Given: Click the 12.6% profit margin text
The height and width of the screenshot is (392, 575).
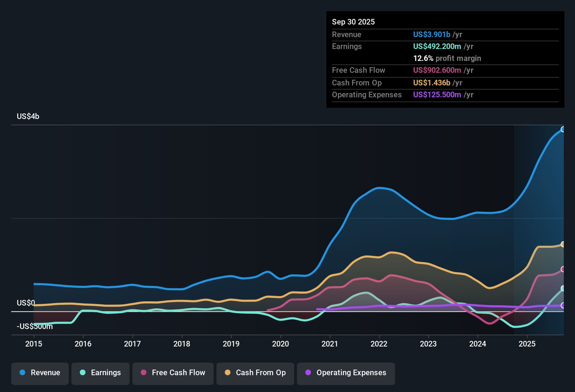Looking at the screenshot, I should coord(447,58).
